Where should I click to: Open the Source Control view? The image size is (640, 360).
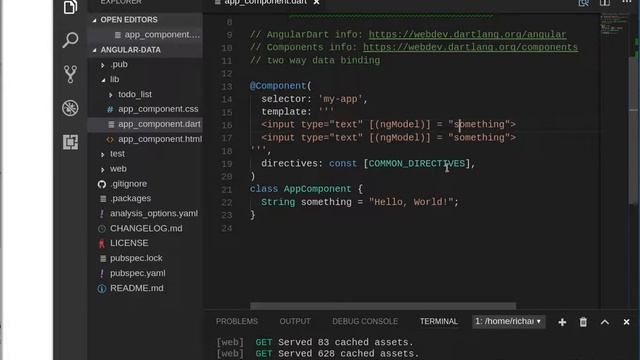[x=70, y=74]
